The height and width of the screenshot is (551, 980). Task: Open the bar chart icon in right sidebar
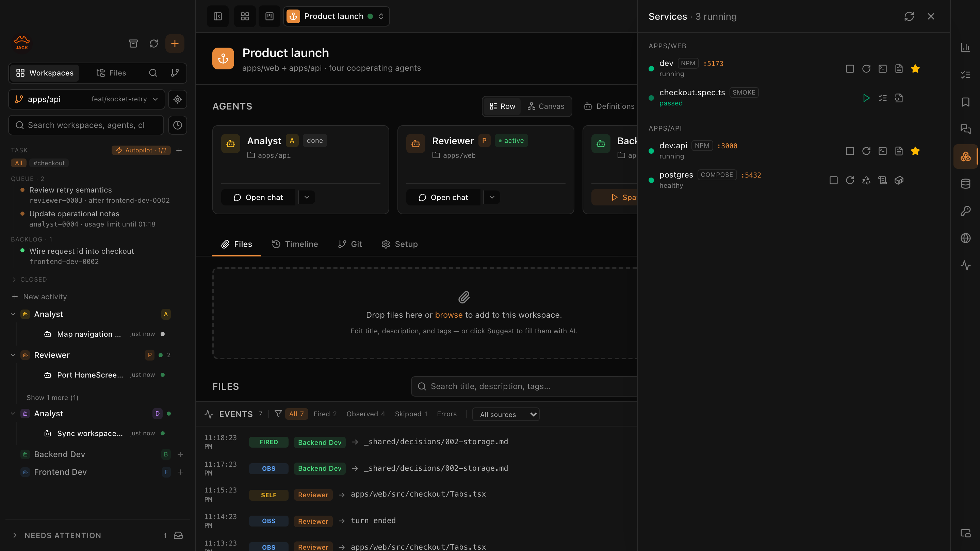pyautogui.click(x=965, y=48)
